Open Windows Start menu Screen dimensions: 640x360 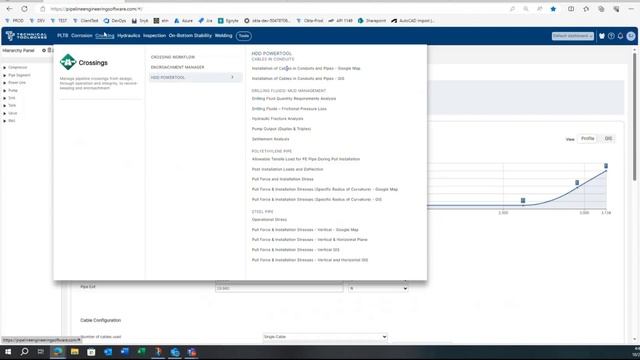pos(8,352)
